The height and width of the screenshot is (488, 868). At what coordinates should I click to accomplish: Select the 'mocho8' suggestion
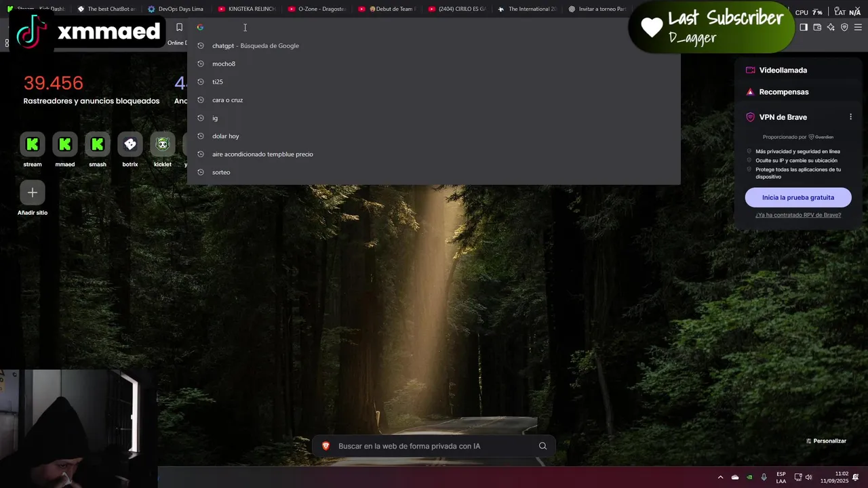(x=434, y=64)
